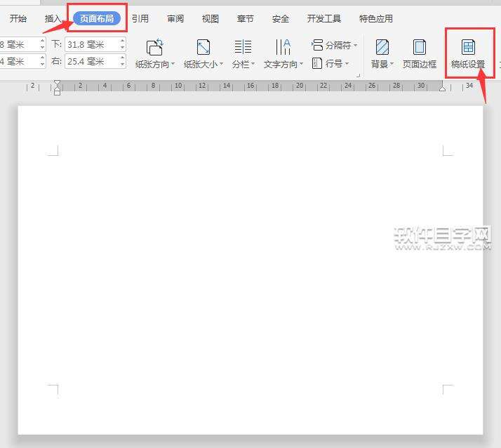Image resolution: width=501 pixels, height=448 pixels.
Task: Open the 章节 tab
Action: click(x=246, y=18)
